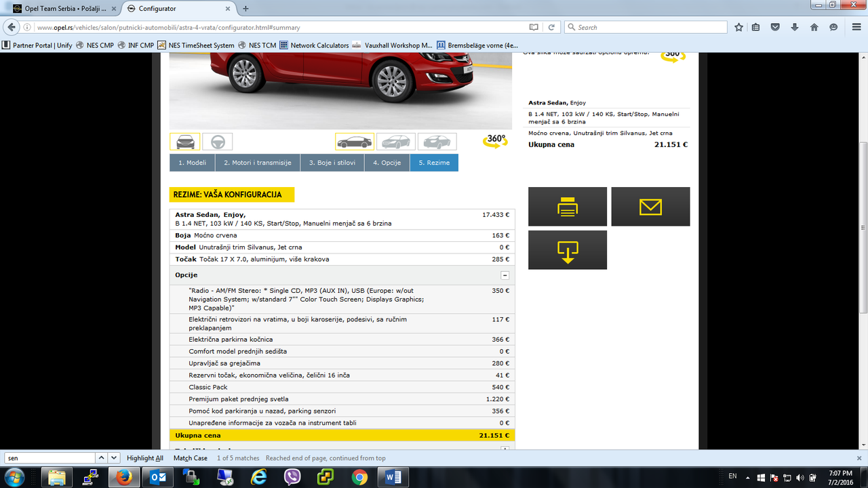
Task: Open Network Calculators bookmark
Action: pos(315,45)
